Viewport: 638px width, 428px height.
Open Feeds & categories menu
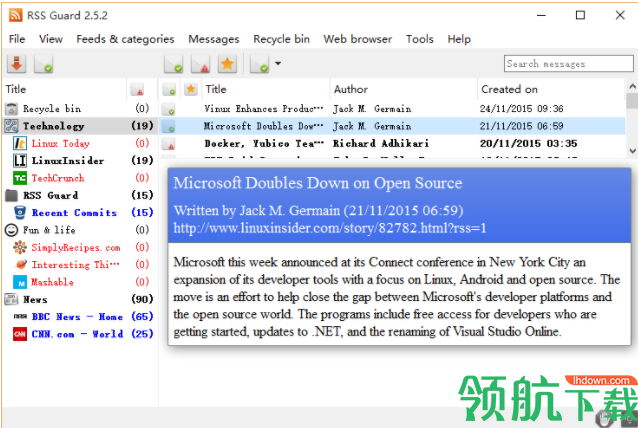(x=125, y=39)
